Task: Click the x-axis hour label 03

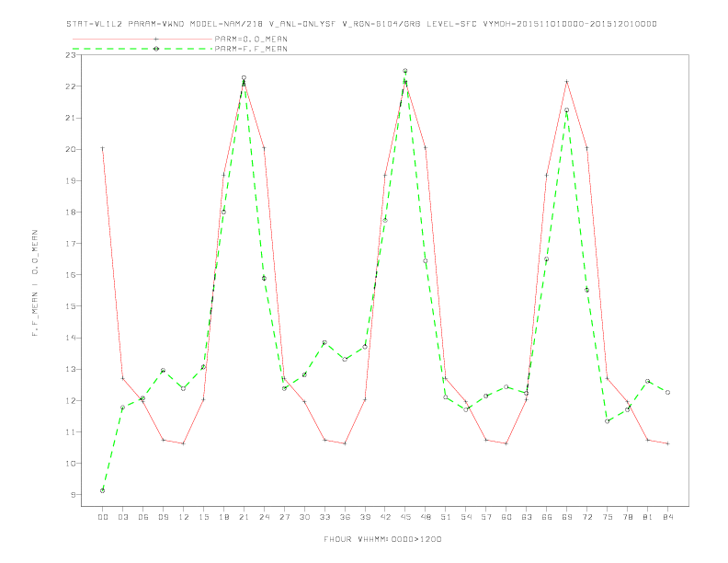Action: [x=122, y=517]
